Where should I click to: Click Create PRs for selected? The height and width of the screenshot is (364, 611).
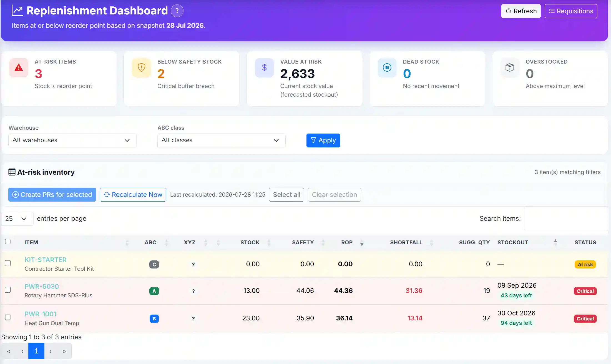[x=52, y=195]
